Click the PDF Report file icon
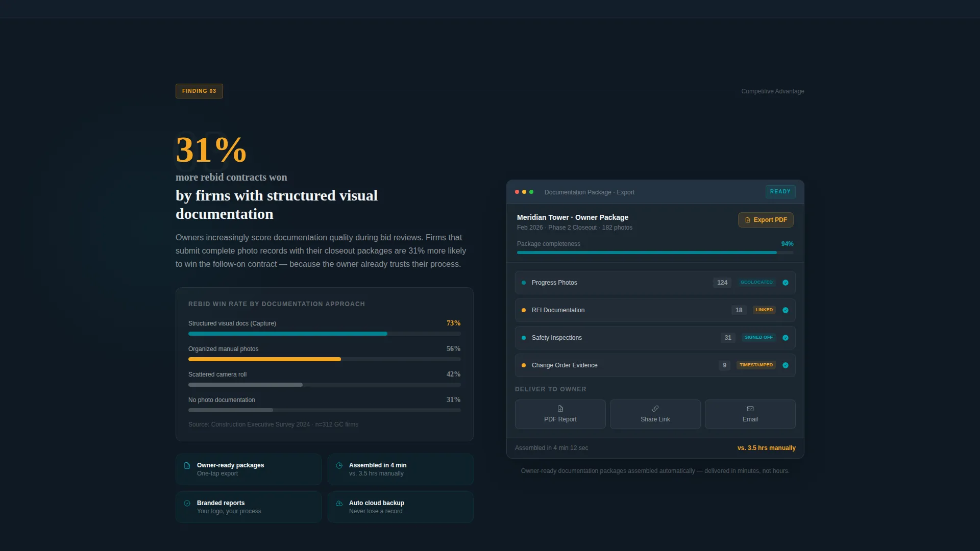Screen dimensions: 980x551 pyautogui.click(x=560, y=409)
